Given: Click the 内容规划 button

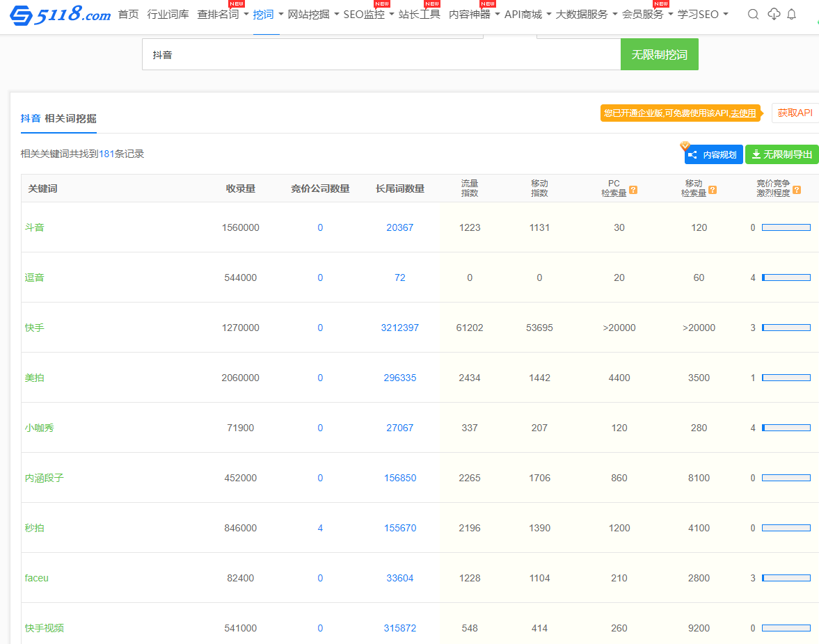Looking at the screenshot, I should (713, 154).
